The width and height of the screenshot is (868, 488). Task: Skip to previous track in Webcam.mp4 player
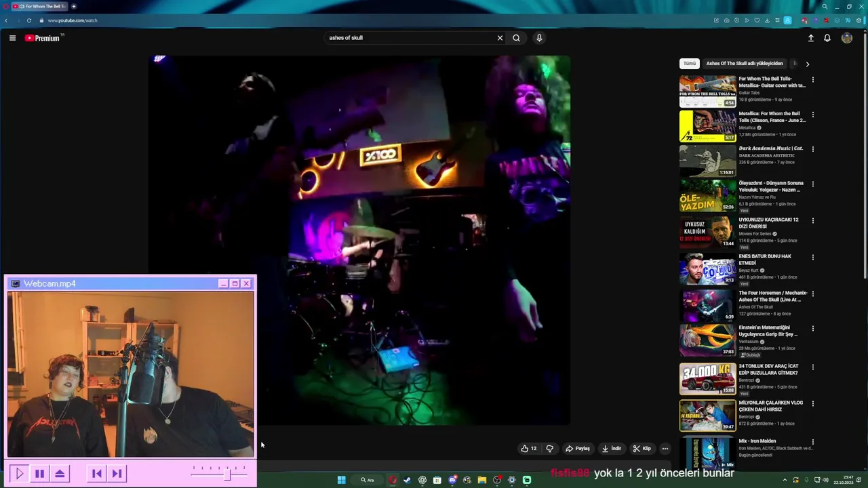coord(97,474)
